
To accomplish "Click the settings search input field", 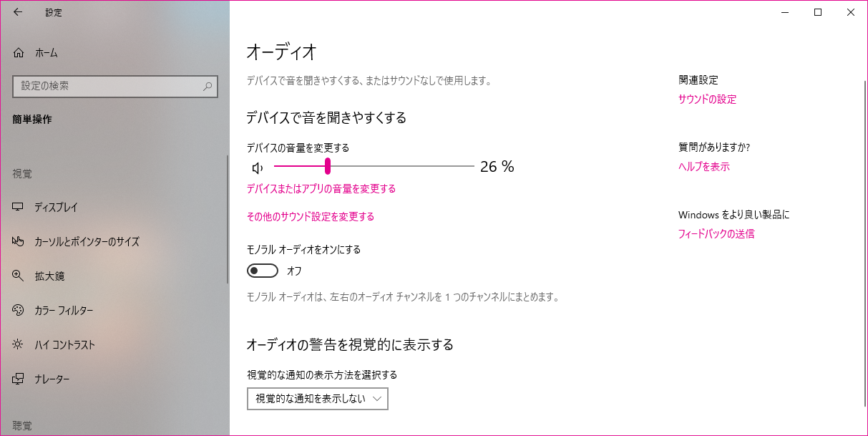I will (x=107, y=86).
